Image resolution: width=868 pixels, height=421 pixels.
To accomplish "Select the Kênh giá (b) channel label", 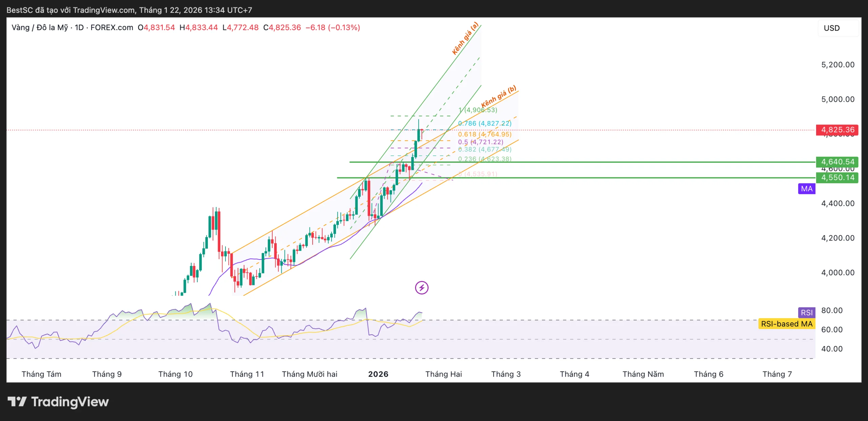I will (x=498, y=97).
